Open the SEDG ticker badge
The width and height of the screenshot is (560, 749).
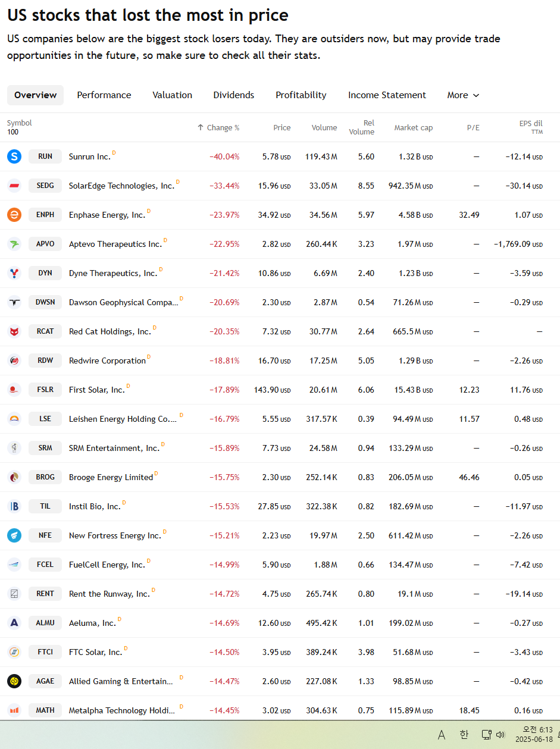45,186
